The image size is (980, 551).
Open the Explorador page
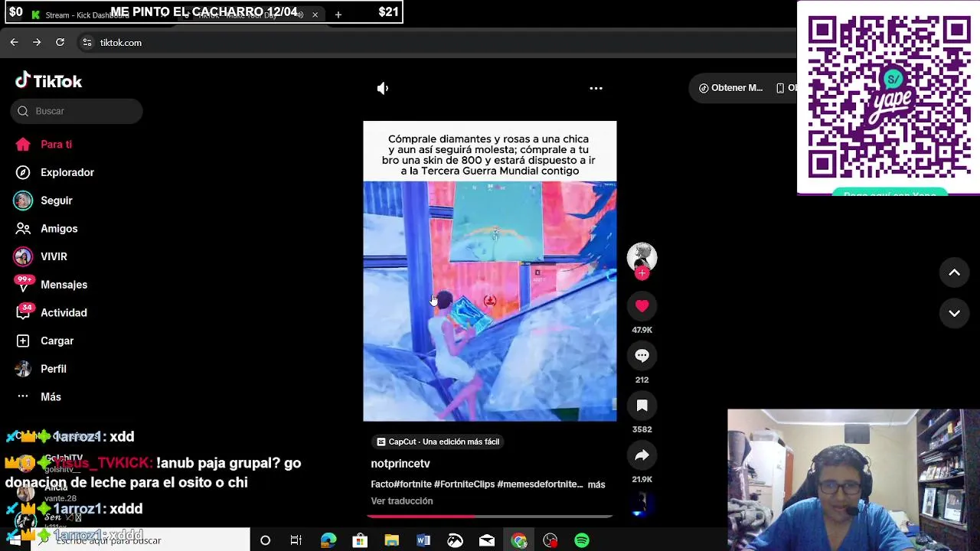point(54,172)
